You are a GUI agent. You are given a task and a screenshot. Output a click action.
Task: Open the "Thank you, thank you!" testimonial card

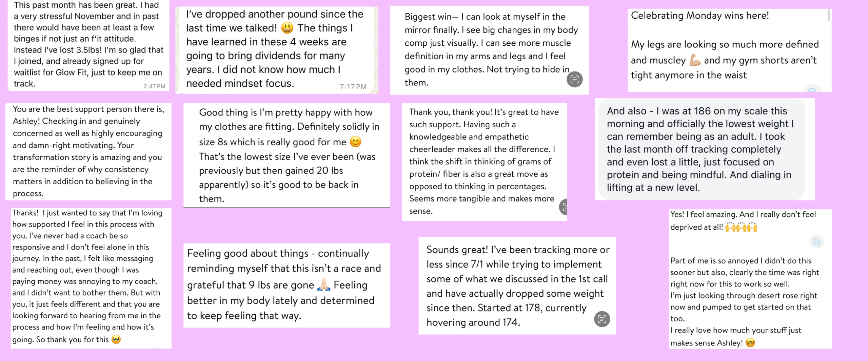tap(485, 162)
